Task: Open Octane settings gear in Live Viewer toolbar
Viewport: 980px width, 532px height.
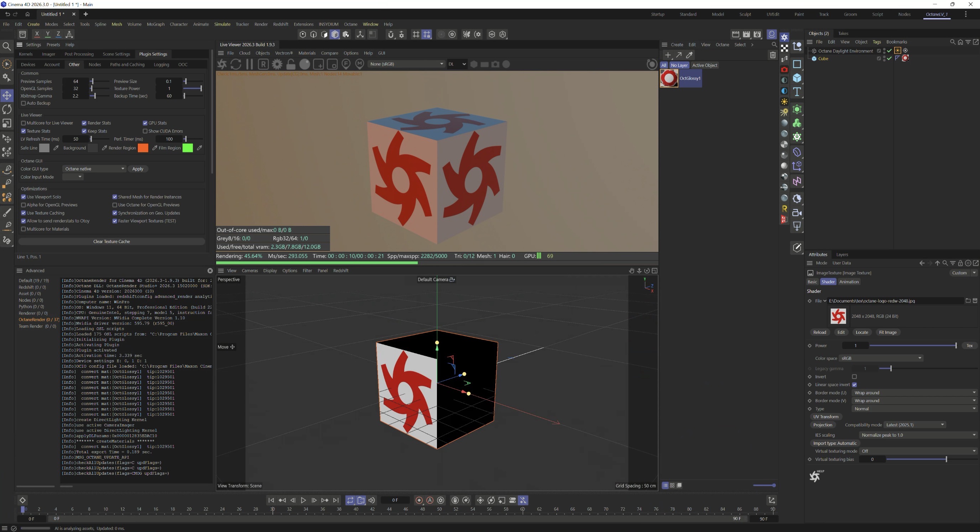Action: (277, 64)
